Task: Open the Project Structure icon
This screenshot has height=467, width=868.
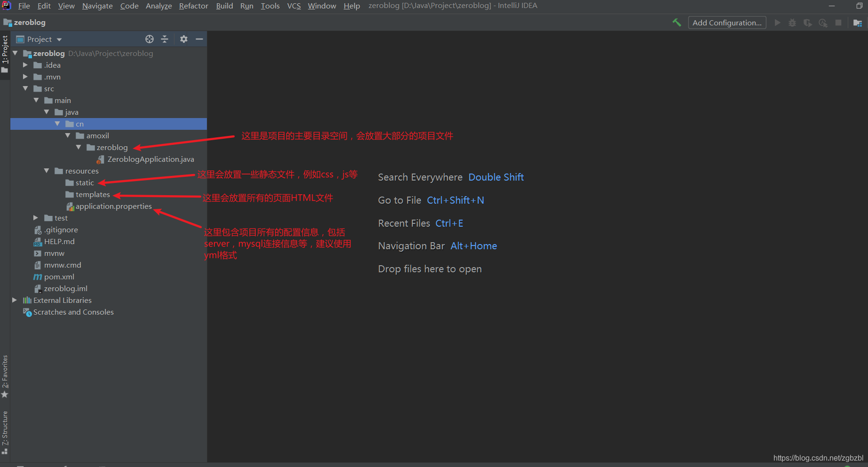Action: click(858, 23)
